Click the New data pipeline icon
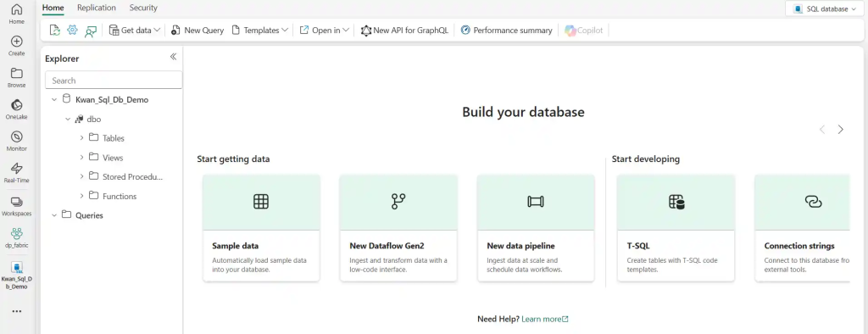The height and width of the screenshot is (334, 868). pos(536,202)
